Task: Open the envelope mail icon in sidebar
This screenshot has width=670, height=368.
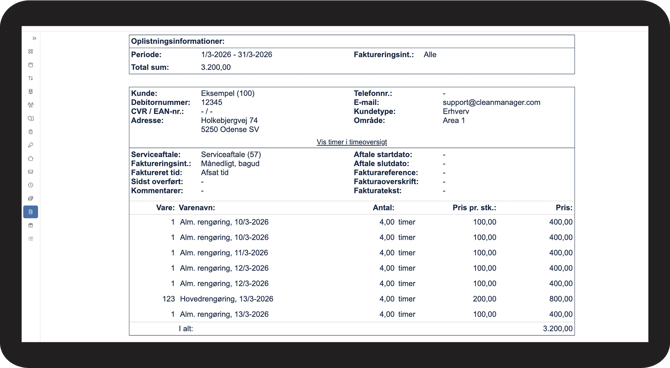Action: point(30,172)
